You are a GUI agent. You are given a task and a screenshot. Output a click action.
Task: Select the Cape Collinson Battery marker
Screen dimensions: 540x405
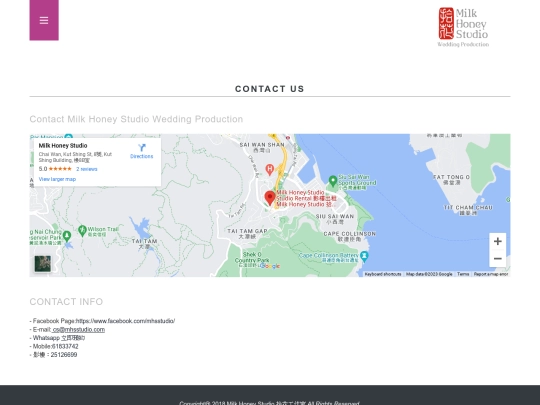(364, 256)
